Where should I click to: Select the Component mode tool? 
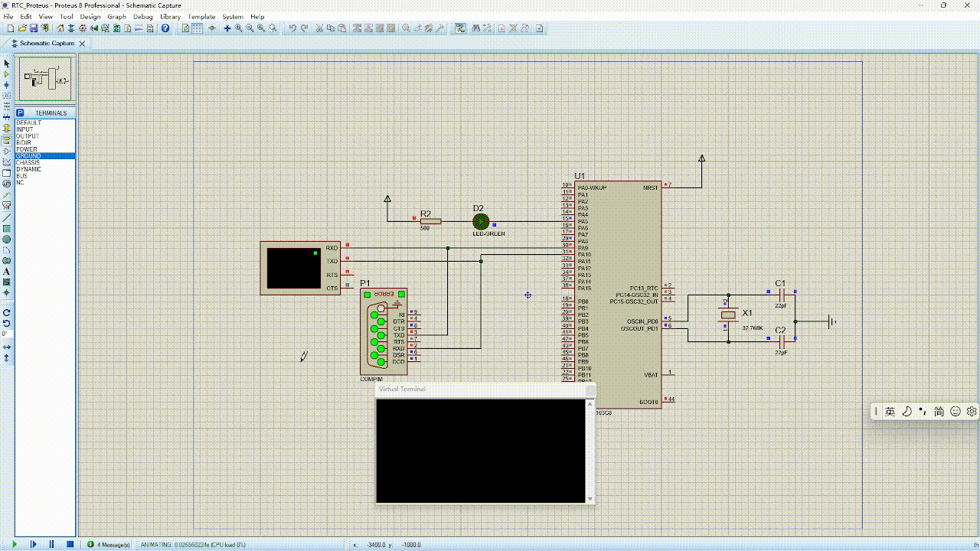[x=7, y=74]
